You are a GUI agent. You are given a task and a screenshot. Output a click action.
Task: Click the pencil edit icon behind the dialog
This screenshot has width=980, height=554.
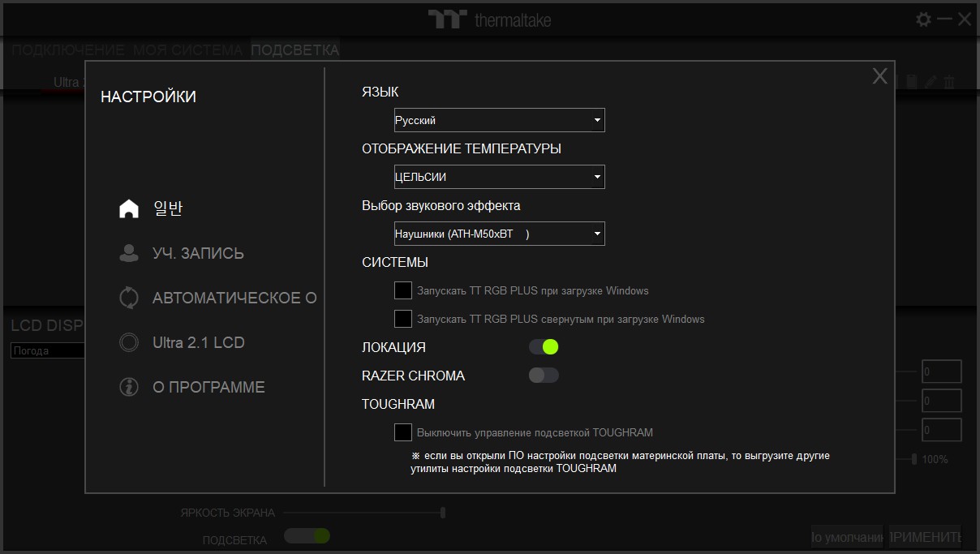pyautogui.click(x=931, y=81)
